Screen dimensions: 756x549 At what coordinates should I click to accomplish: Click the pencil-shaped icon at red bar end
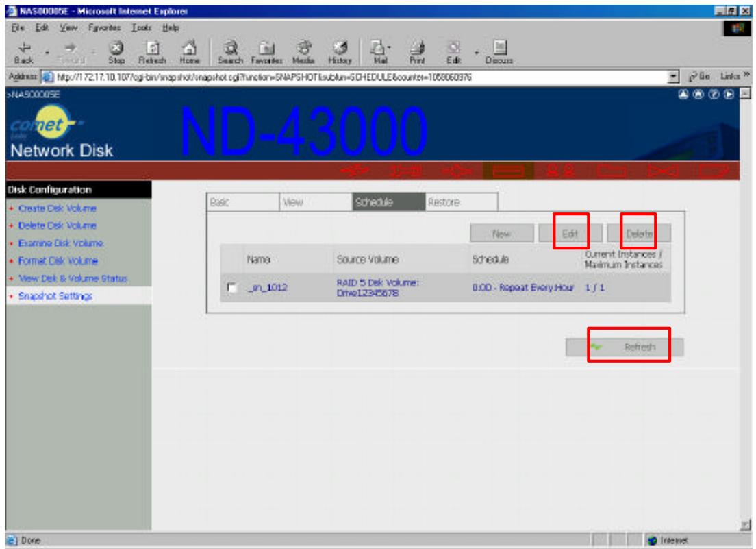(x=714, y=171)
